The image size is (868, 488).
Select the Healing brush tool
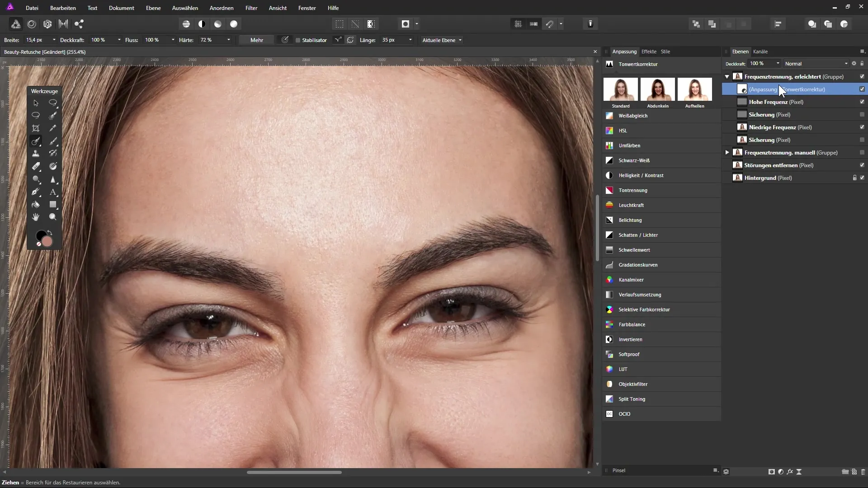pyautogui.click(x=36, y=141)
